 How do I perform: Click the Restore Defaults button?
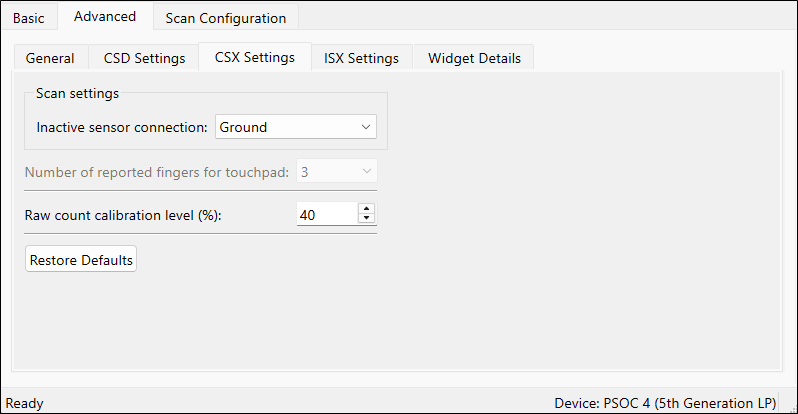pyautogui.click(x=81, y=259)
